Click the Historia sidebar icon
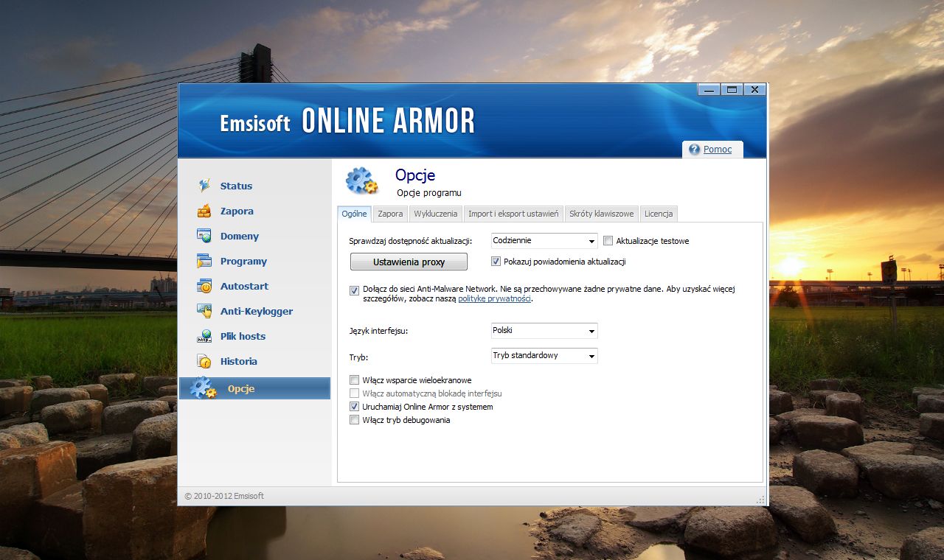944x560 pixels. [204, 361]
